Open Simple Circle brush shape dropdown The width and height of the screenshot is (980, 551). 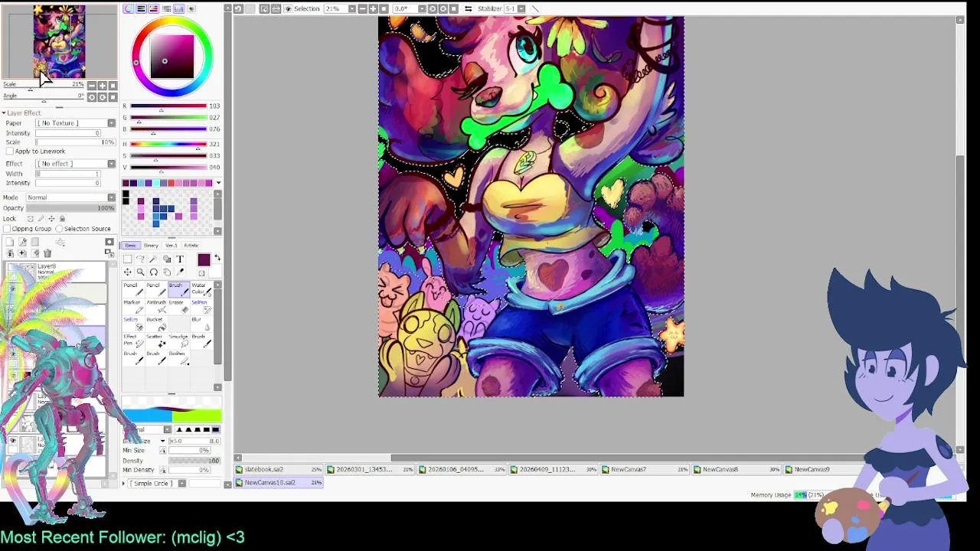(x=182, y=484)
